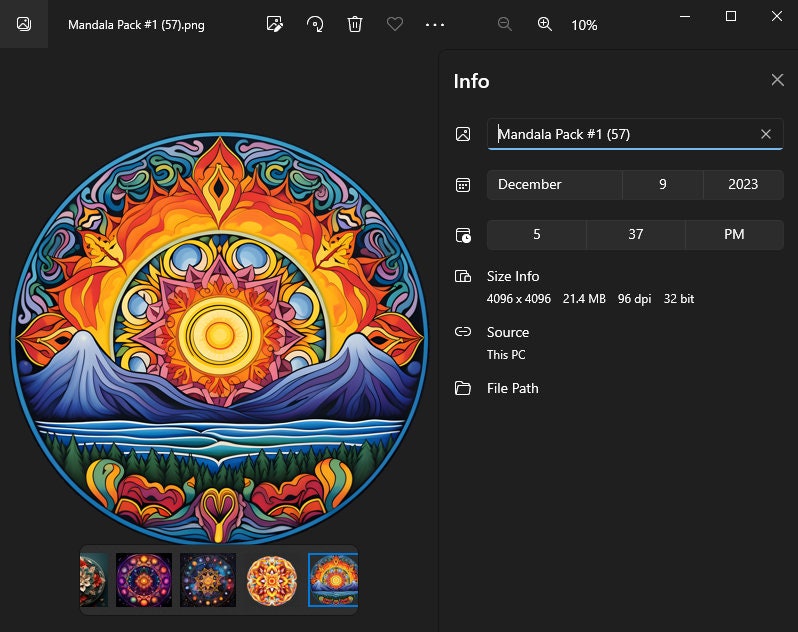Click the image icon beside the filename field

pyautogui.click(x=463, y=134)
